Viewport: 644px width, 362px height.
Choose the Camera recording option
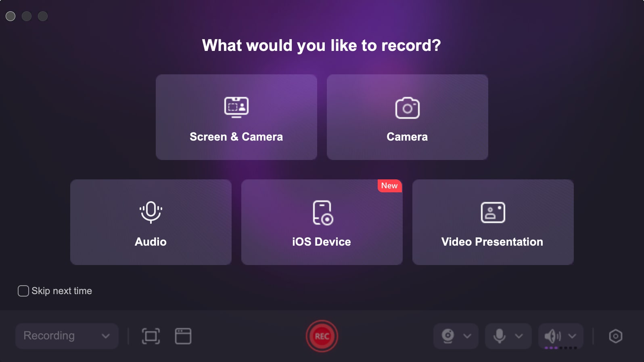coord(408,117)
